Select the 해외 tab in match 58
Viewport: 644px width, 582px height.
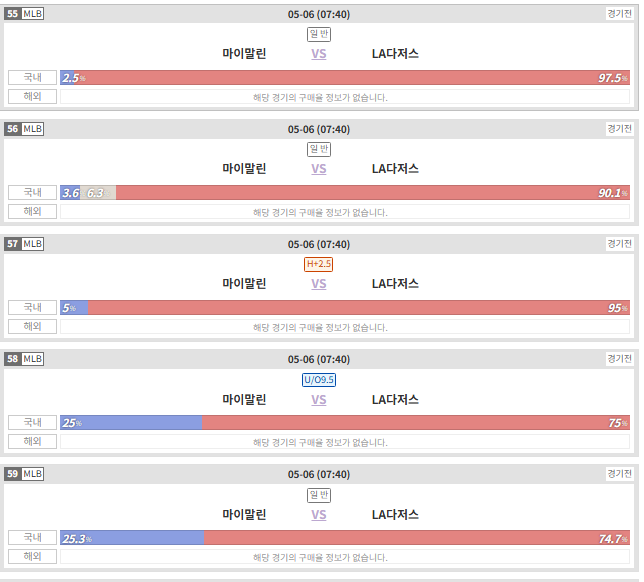pyautogui.click(x=32, y=441)
